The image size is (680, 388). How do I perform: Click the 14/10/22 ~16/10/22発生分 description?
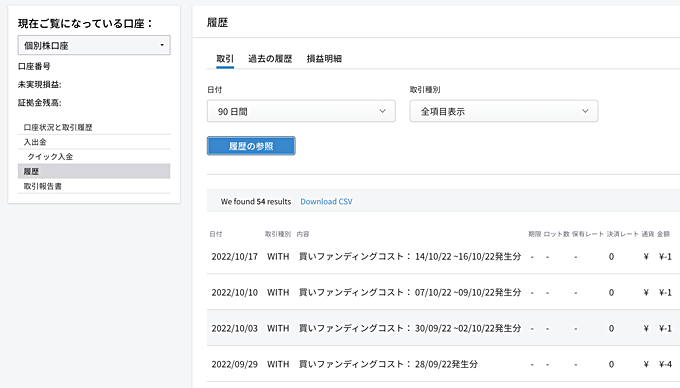tap(410, 257)
